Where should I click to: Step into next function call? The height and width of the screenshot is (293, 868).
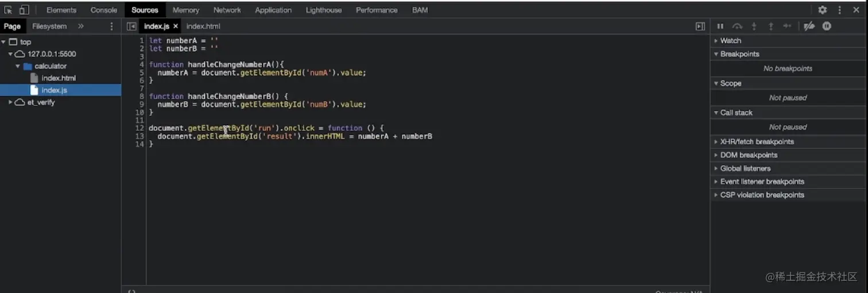pos(754,26)
